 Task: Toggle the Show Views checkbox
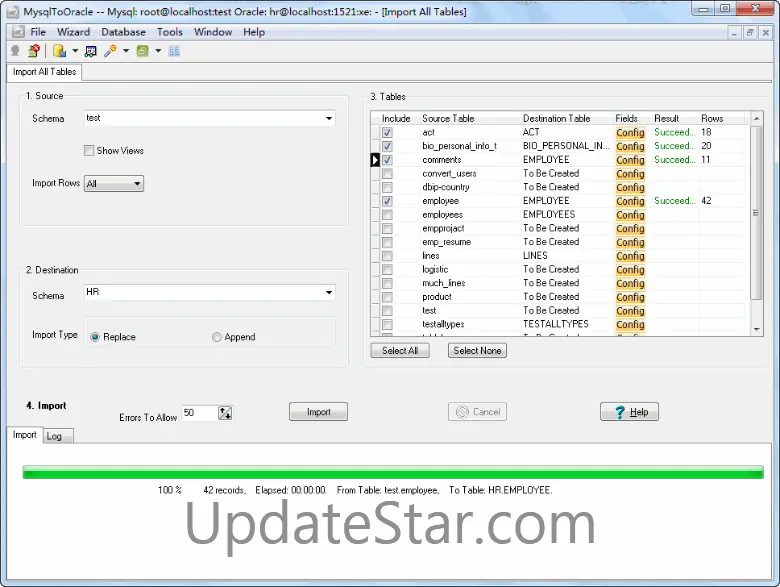pos(89,150)
